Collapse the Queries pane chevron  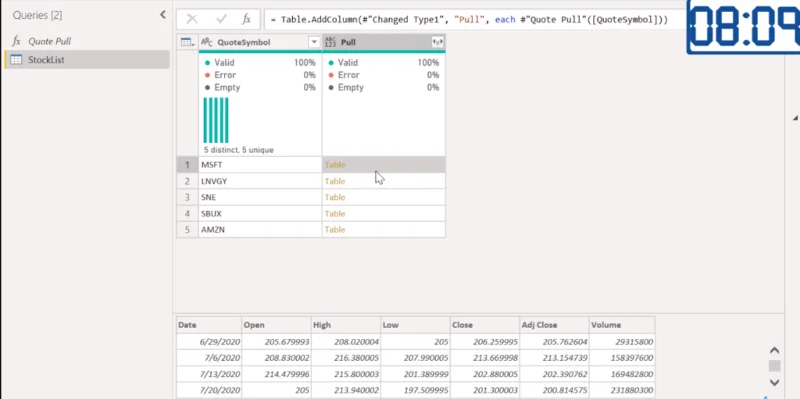(x=163, y=15)
